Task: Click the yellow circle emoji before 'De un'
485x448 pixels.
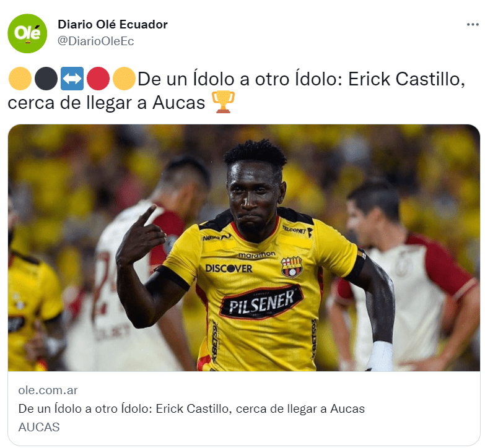Action: (124, 79)
